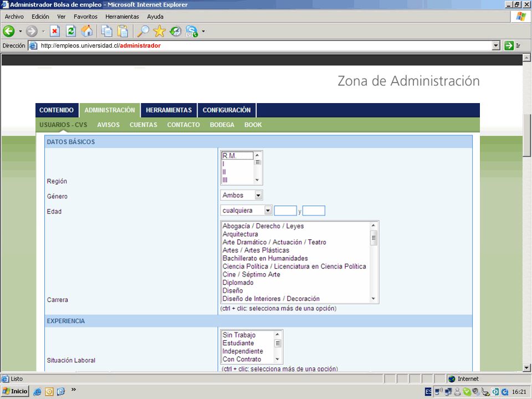The image size is (532, 399).
Task: Open the Ver menu
Action: coord(62,17)
